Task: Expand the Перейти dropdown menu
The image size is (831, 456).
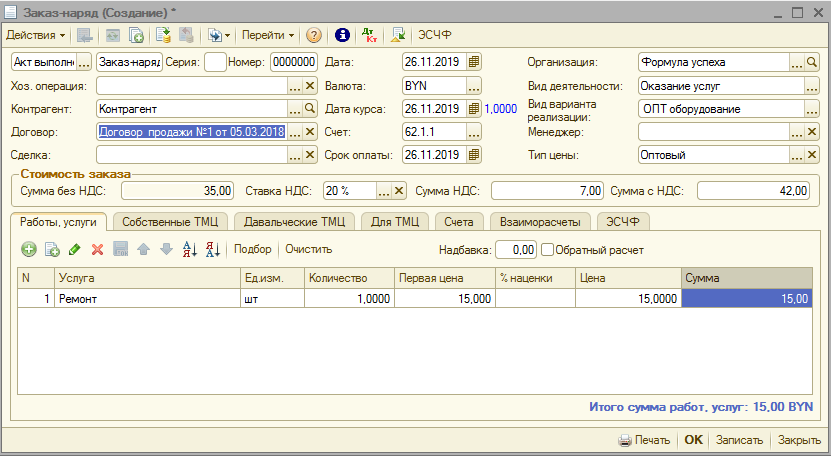Action: click(x=268, y=35)
